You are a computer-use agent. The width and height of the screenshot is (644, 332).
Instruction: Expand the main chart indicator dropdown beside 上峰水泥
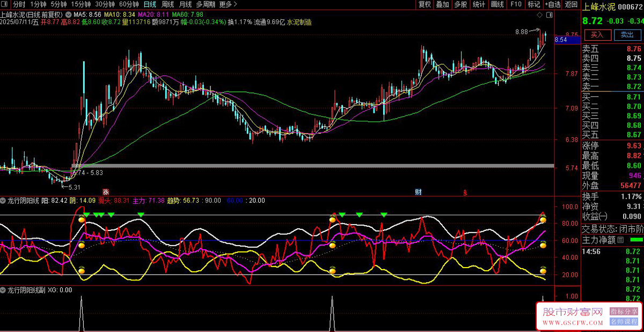click(x=68, y=14)
